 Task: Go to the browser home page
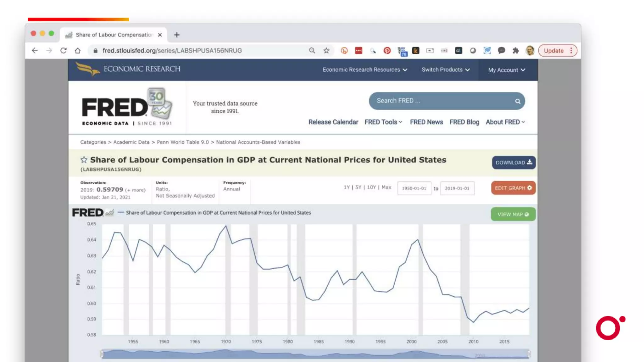[x=78, y=51]
